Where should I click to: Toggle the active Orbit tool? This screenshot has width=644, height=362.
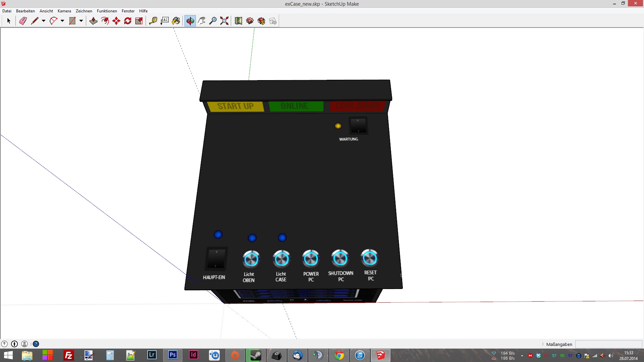point(190,21)
